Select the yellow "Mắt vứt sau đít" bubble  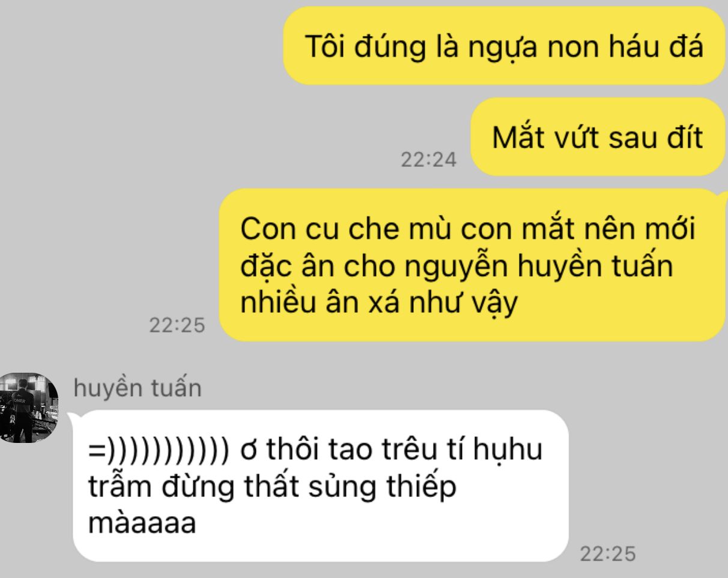[597, 137]
